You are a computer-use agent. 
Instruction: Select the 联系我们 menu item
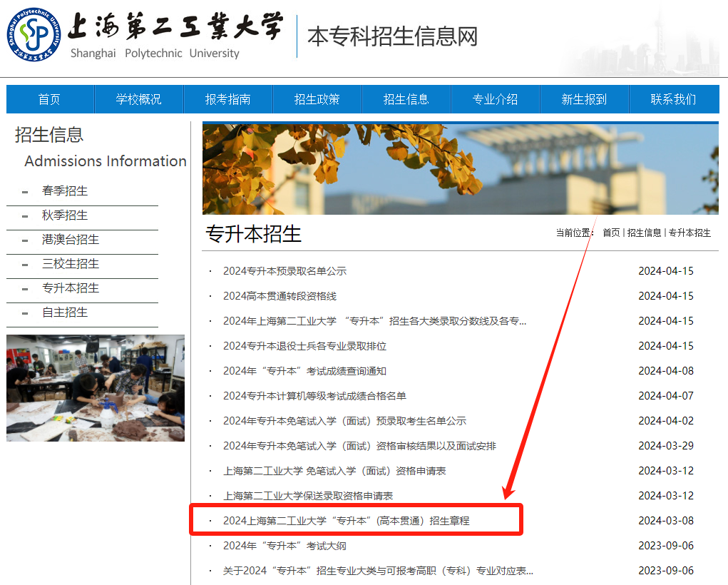click(x=673, y=98)
